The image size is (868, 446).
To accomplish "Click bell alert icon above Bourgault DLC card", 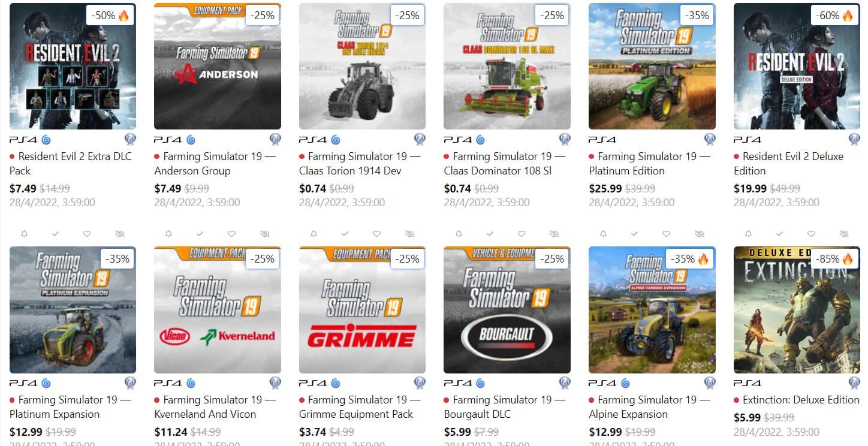I will coord(459,233).
